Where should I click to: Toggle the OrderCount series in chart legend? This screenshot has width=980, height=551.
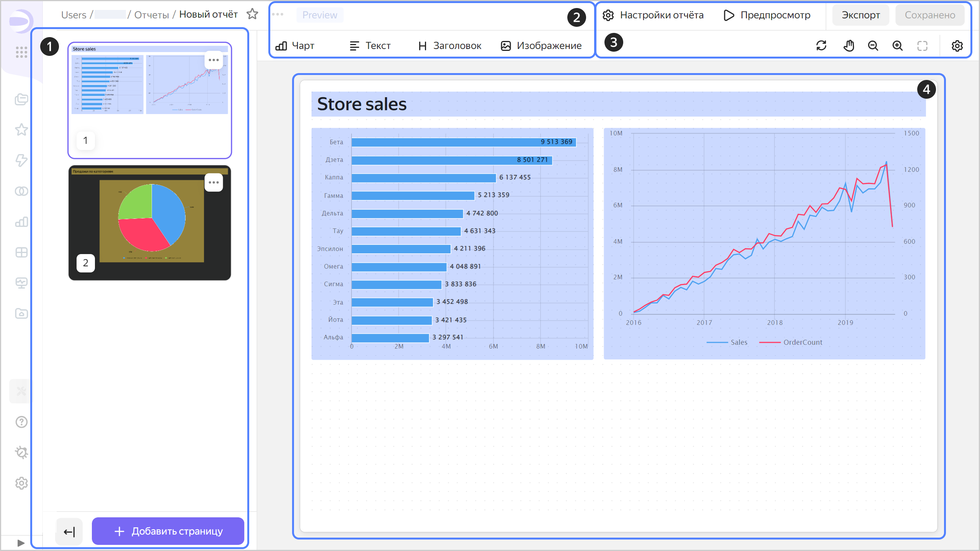[x=791, y=342]
